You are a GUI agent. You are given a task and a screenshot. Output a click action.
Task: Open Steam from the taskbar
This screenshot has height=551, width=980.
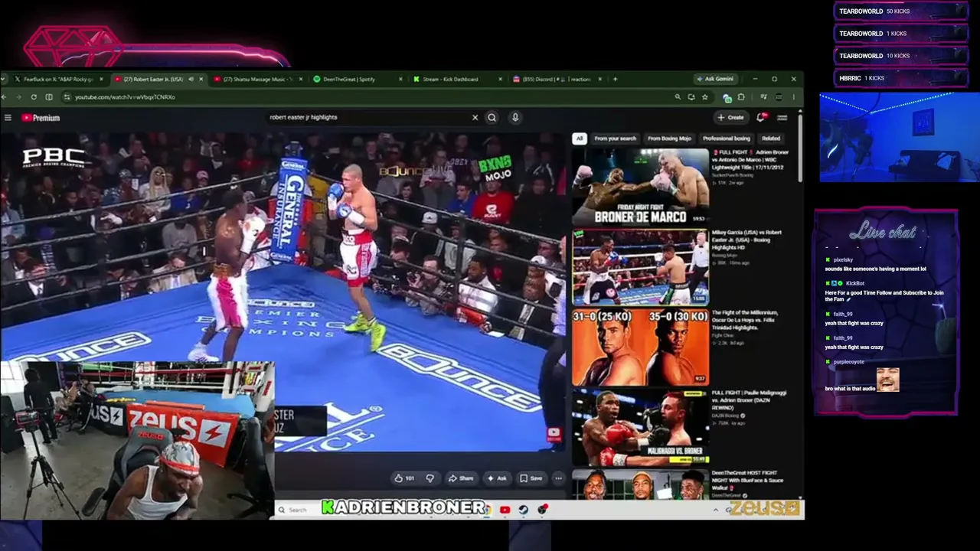point(524,510)
